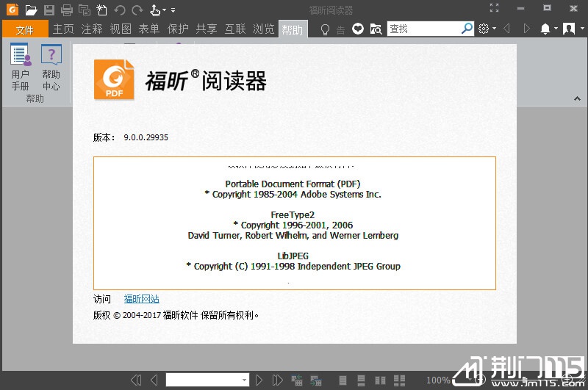Open a file with the folder icon
This screenshot has width=588, height=390.
(31, 10)
